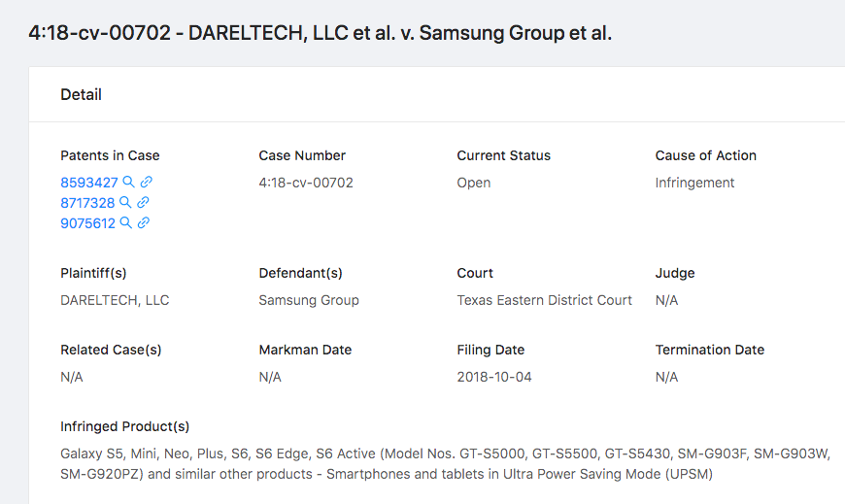The width and height of the screenshot is (845, 504).
Task: Open patent 8593427 link
Action: pyautogui.click(x=89, y=183)
